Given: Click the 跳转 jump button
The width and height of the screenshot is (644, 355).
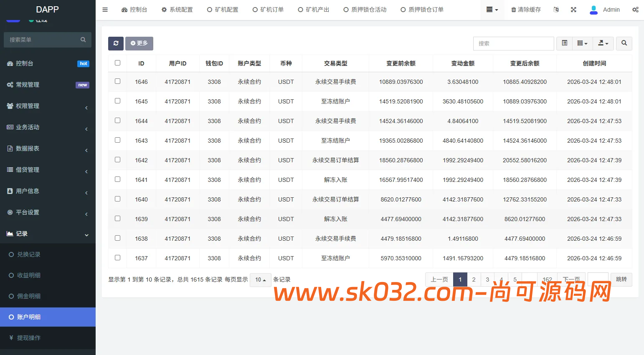Looking at the screenshot, I should coord(621,279).
